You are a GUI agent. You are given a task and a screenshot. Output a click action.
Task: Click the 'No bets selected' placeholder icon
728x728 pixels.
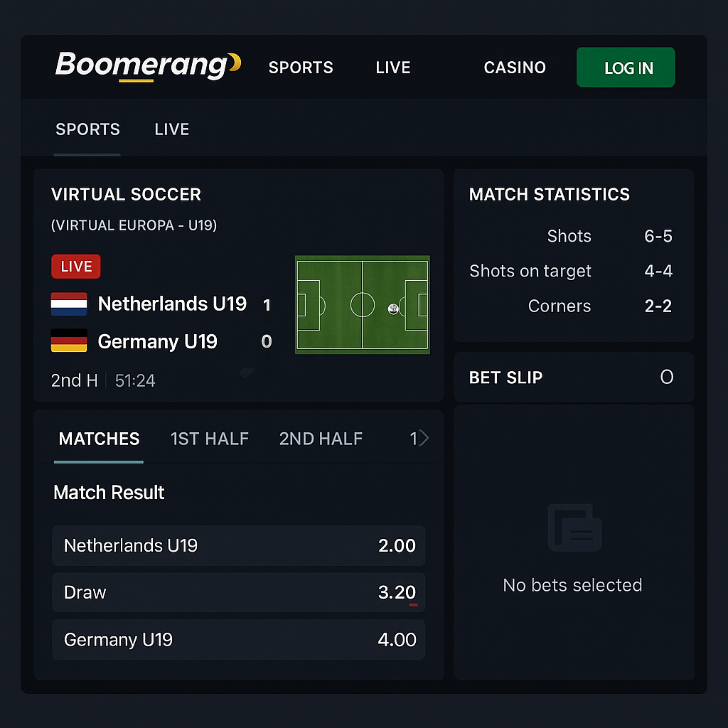(574, 528)
